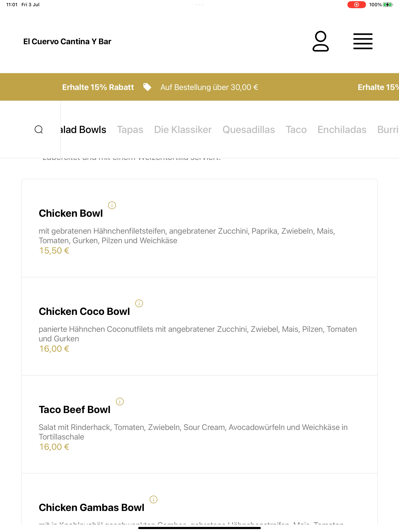Click the 15,50 € price
Viewport: 399px width, 532px height.
[x=54, y=251]
